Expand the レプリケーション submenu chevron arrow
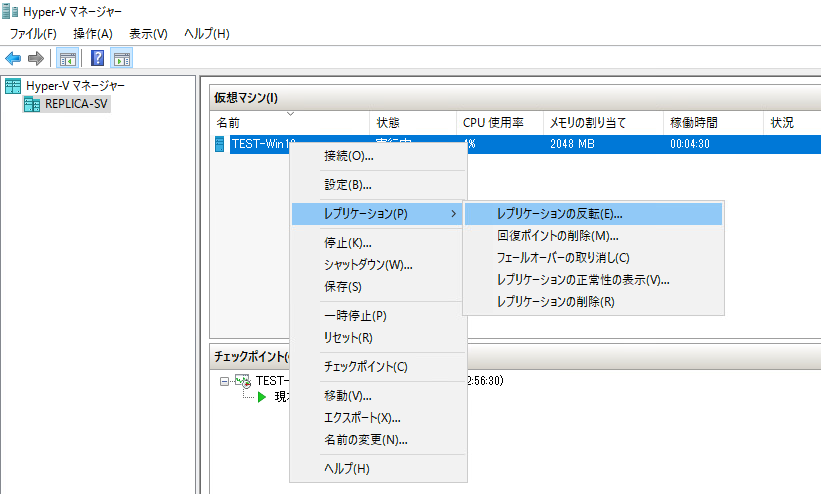This screenshot has height=494, width=821. [453, 214]
